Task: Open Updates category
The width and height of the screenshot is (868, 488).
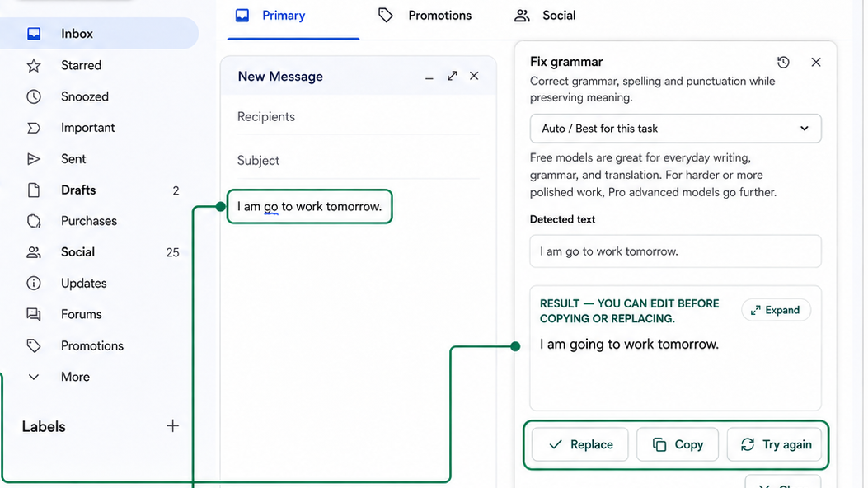Action: [83, 284]
